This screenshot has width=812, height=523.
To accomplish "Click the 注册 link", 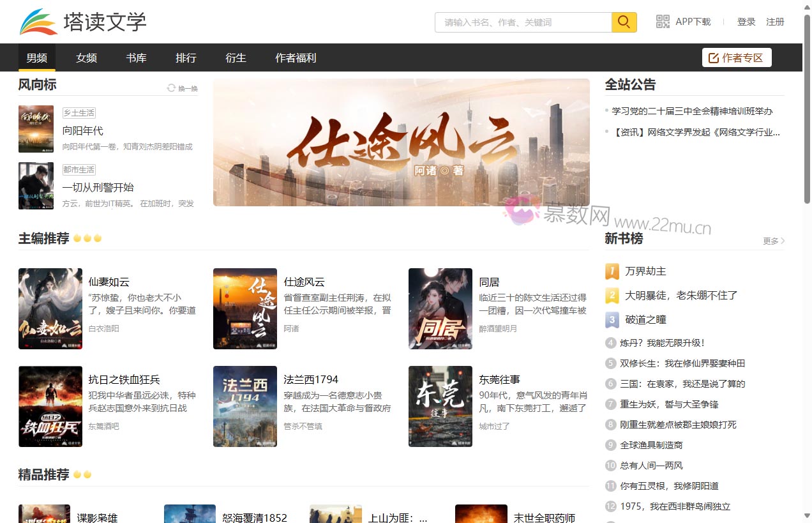I will [x=776, y=21].
